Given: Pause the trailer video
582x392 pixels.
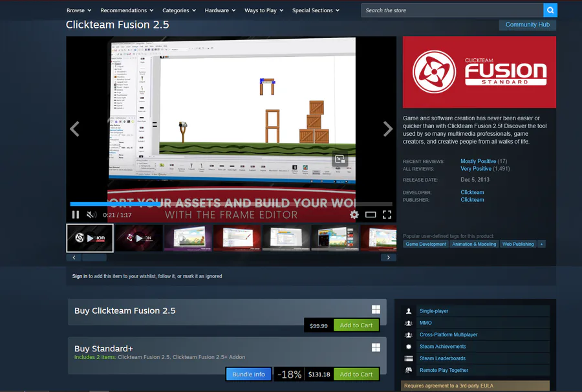Looking at the screenshot, I should pos(76,215).
